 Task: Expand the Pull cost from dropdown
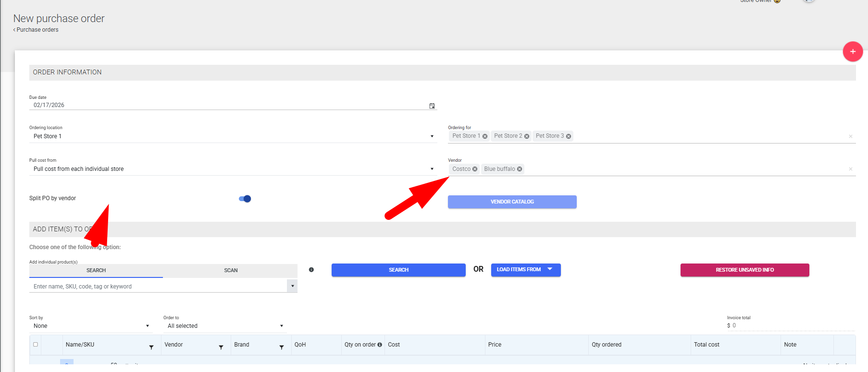(432, 169)
